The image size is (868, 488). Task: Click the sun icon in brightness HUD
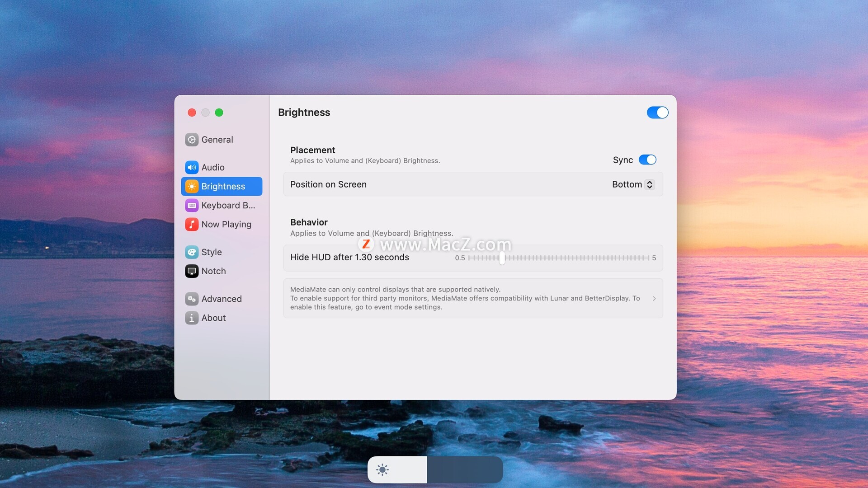[x=382, y=470]
